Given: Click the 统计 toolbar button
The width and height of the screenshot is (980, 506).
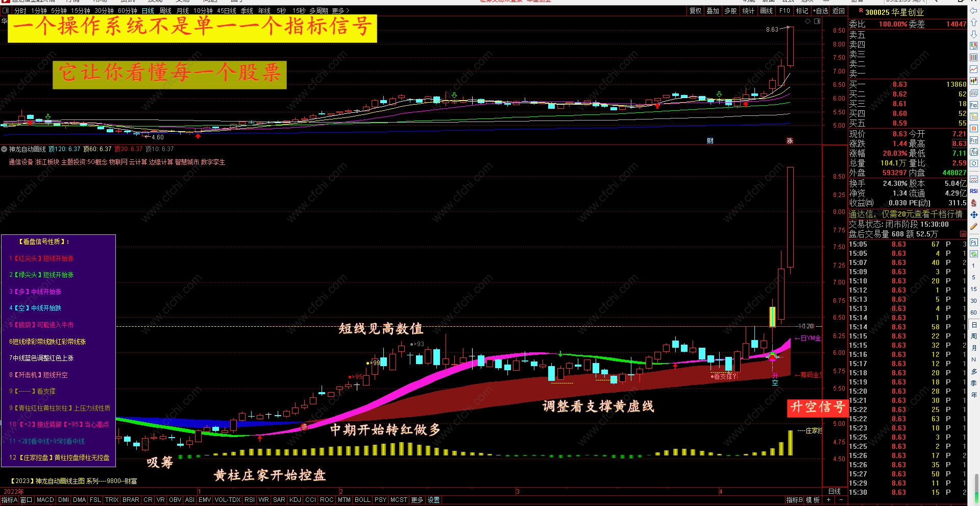Looking at the screenshot, I should click(x=748, y=11).
